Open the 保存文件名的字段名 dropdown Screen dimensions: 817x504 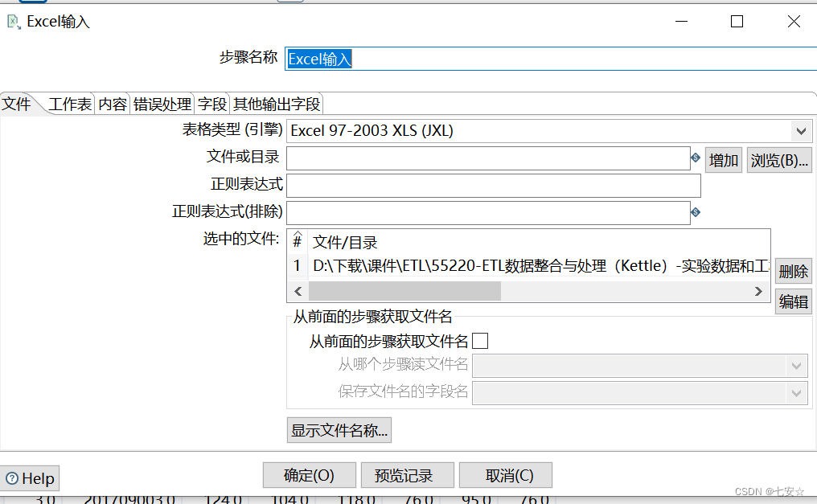(797, 393)
